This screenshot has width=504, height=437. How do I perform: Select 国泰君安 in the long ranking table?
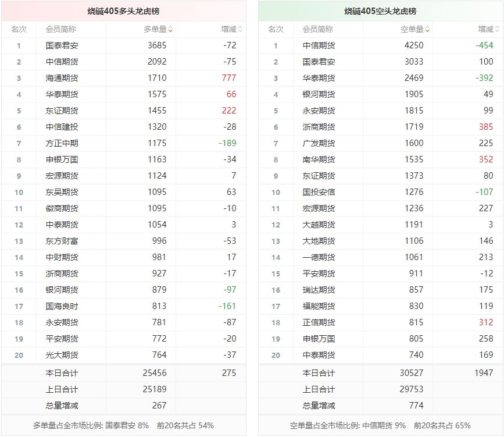click(x=62, y=46)
